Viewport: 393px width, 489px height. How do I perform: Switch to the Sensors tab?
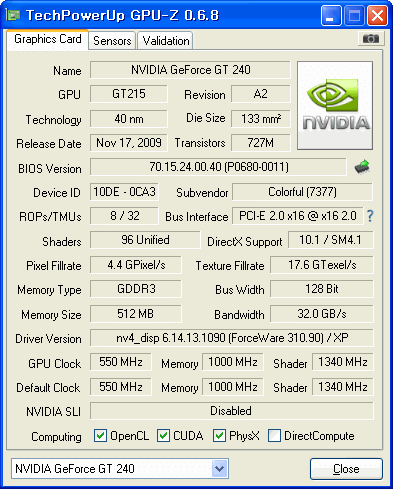click(x=112, y=41)
